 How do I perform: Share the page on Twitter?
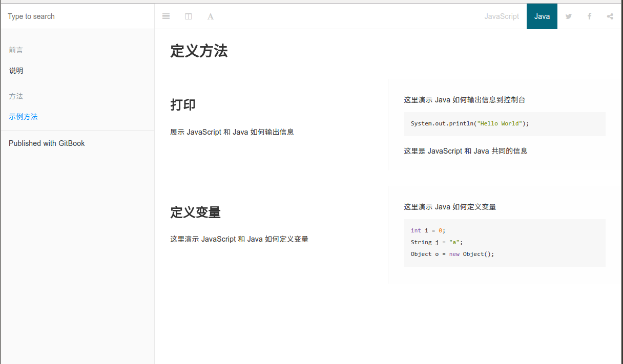click(569, 16)
